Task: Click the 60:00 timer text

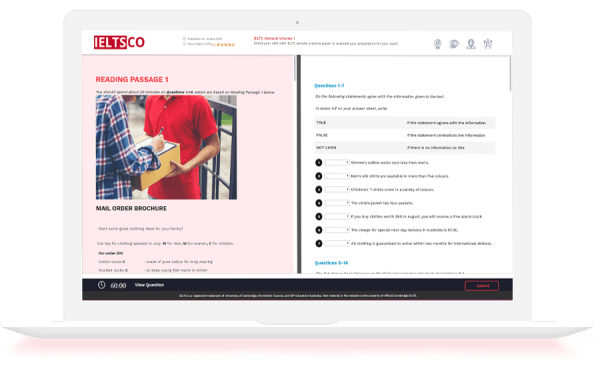Action: coord(118,286)
